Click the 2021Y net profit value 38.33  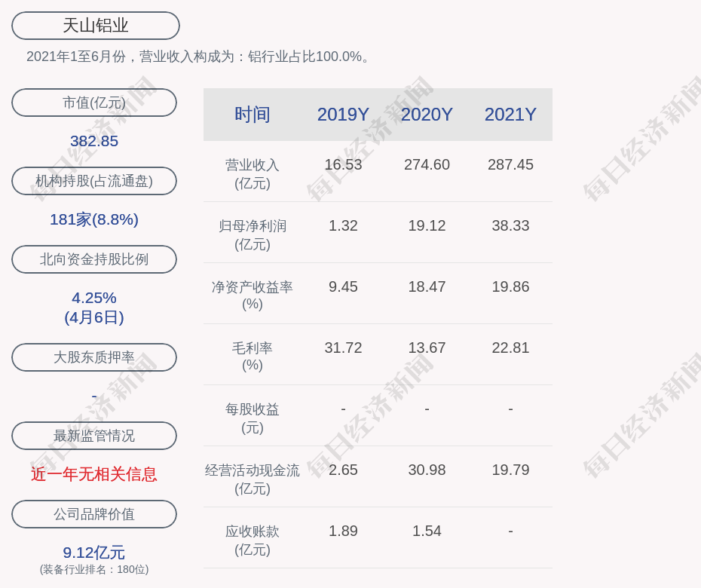(510, 225)
